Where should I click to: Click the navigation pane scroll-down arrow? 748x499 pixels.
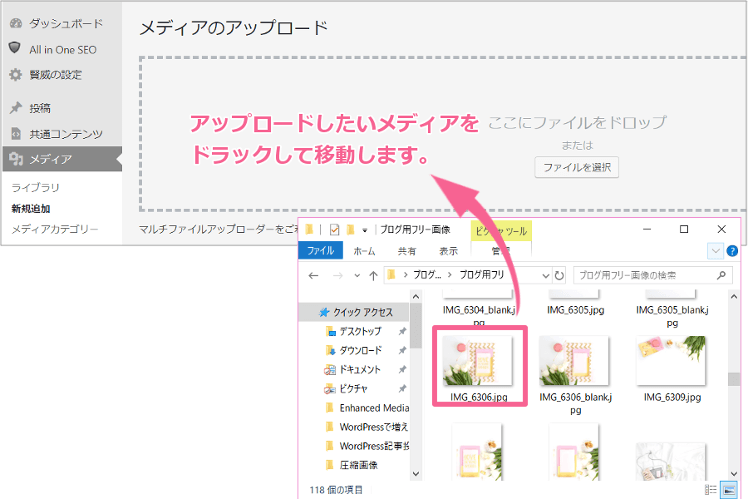point(416,474)
